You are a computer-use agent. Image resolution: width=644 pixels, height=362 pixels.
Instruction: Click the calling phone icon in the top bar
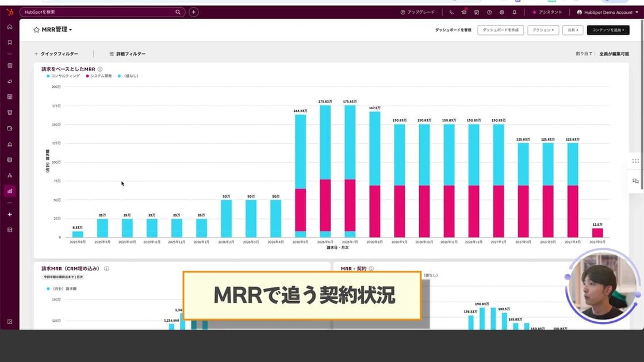tap(452, 12)
